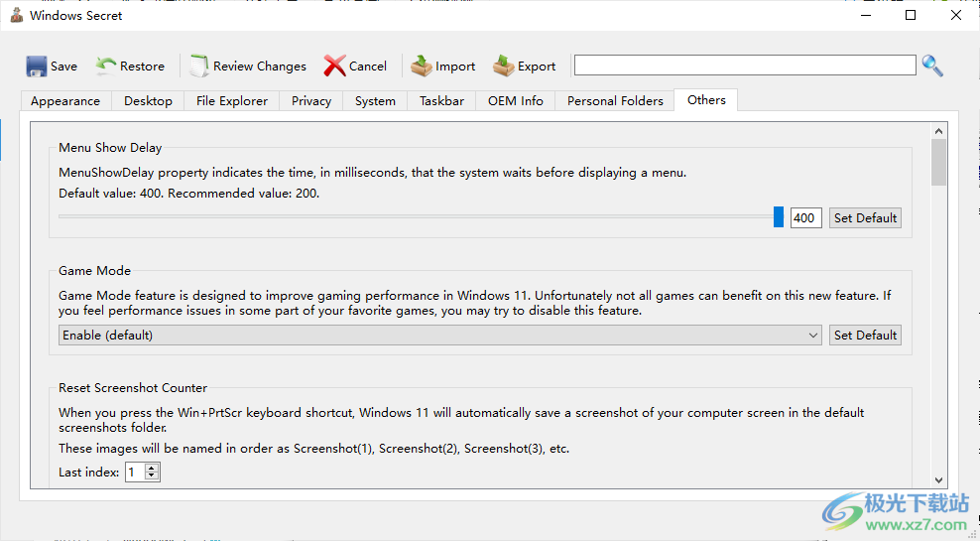Decrease the Last index spinner value
980x541 pixels.
pyautogui.click(x=152, y=476)
